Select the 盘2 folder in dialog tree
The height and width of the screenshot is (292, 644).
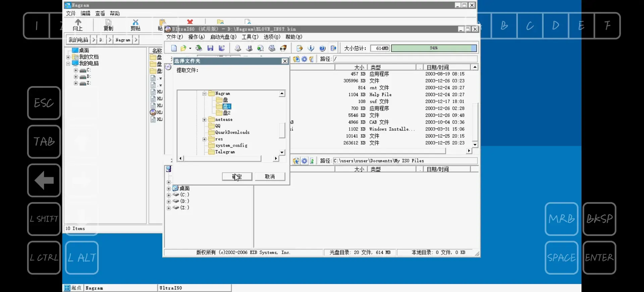pyautogui.click(x=223, y=113)
